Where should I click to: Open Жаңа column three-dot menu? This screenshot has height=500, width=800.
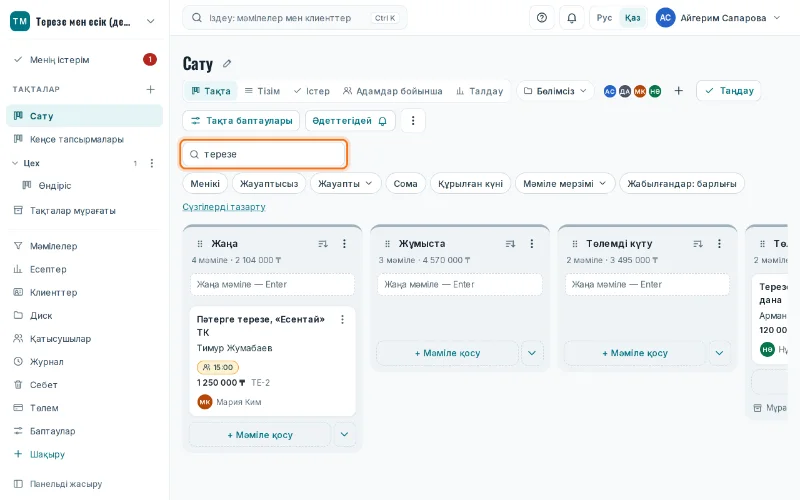pos(344,244)
